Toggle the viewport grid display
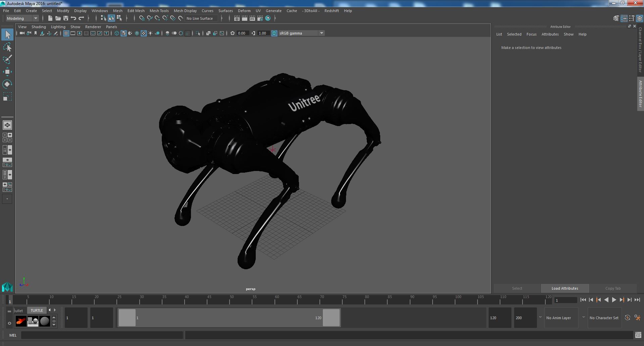Screen dimensions: 644x346 tap(66, 33)
